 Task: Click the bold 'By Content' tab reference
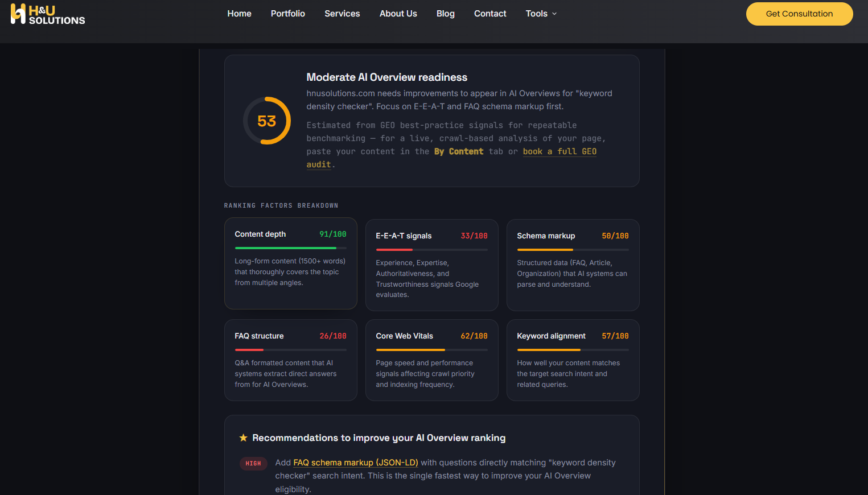click(459, 151)
